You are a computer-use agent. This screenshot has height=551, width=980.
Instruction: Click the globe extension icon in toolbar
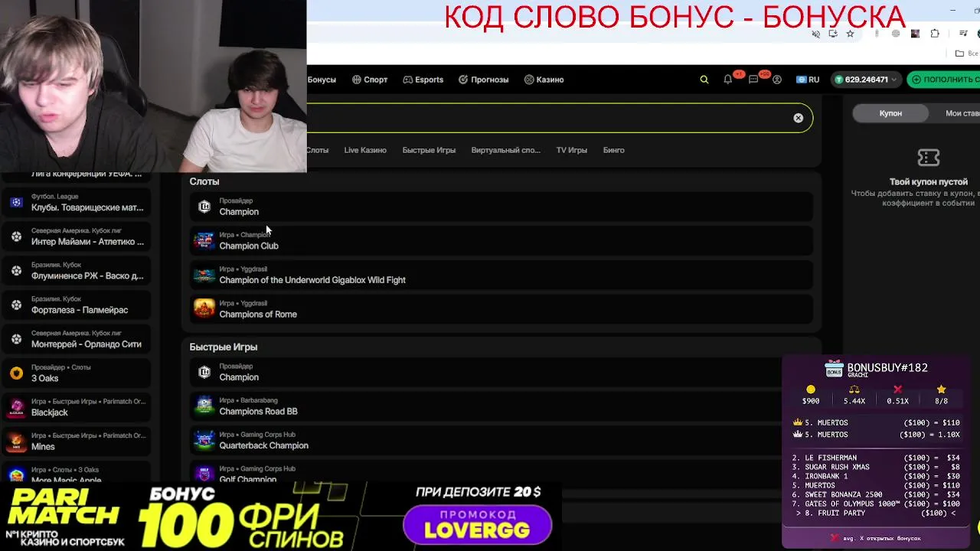896,34
